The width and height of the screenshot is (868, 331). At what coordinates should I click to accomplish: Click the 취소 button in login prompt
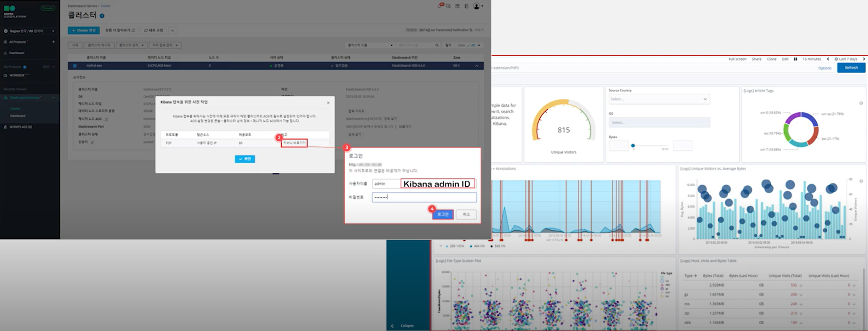coord(466,214)
